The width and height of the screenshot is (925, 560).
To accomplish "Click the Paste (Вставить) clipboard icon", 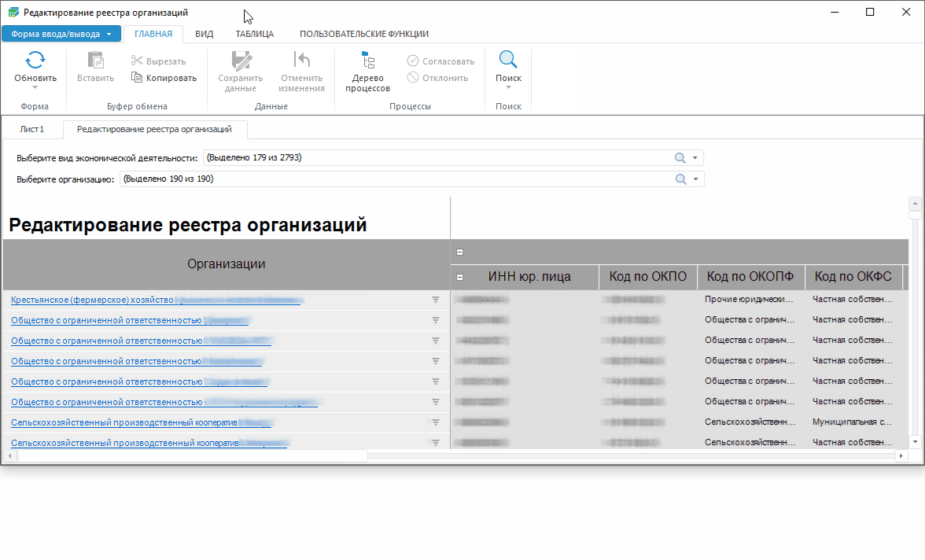I will (x=95, y=61).
